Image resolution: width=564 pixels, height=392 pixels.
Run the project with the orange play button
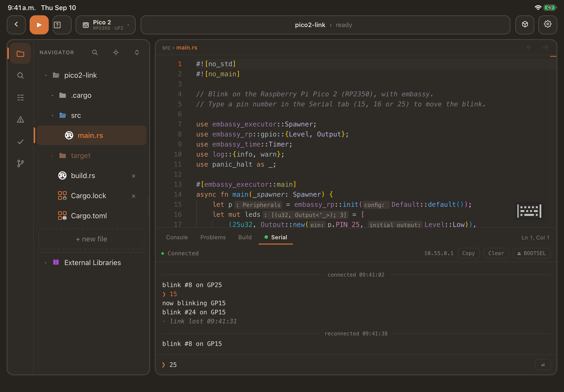coord(39,25)
